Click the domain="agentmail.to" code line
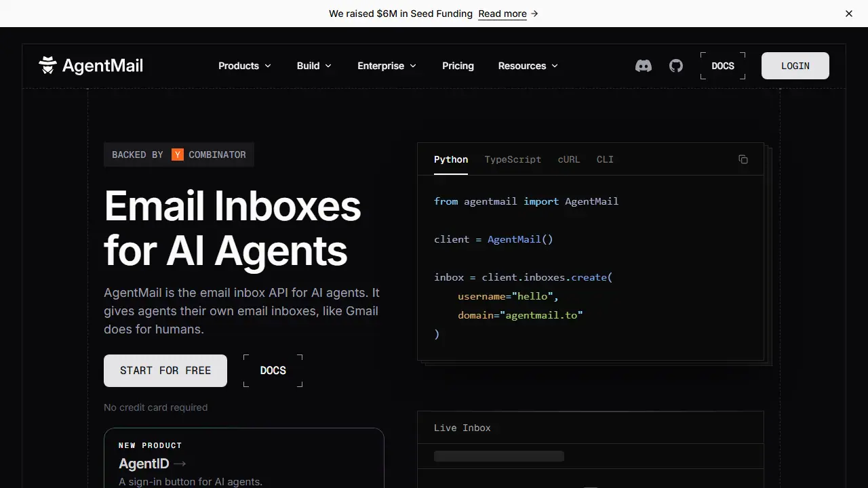The width and height of the screenshot is (868, 488). (x=520, y=315)
